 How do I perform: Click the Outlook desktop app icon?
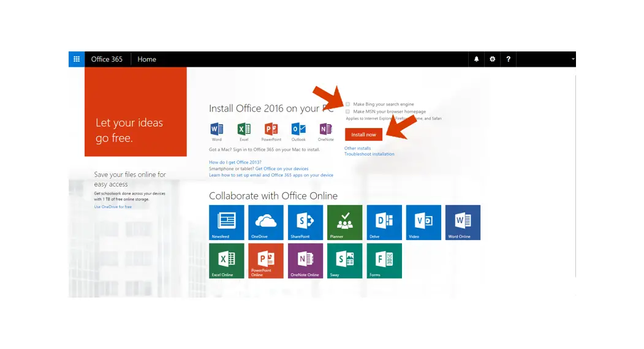(298, 129)
